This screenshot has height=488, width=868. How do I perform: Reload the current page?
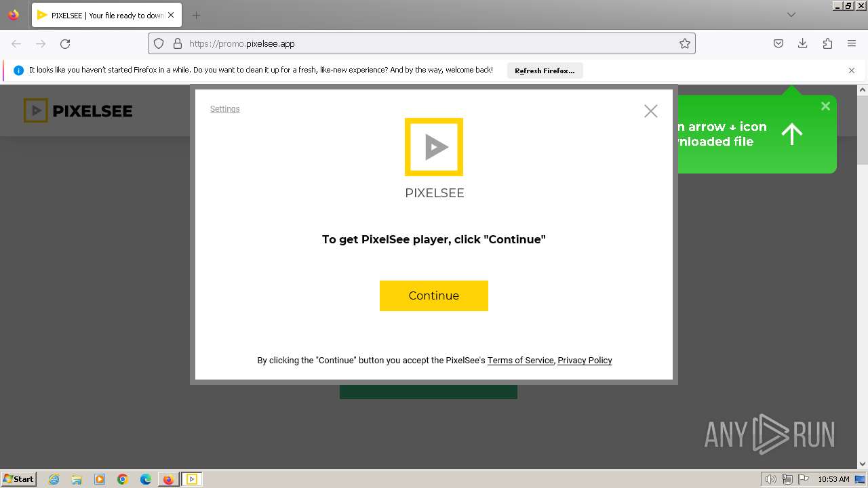65,43
